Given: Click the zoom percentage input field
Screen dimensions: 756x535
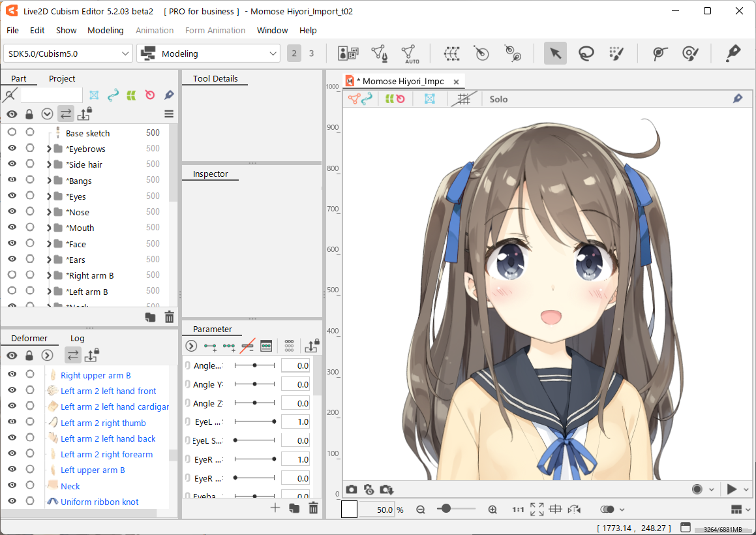Looking at the screenshot, I should pos(377,510).
